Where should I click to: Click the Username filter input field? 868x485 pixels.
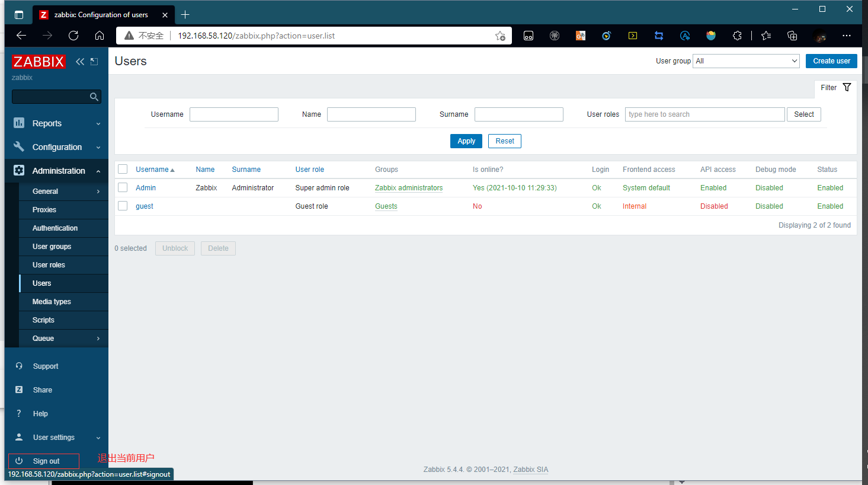(x=234, y=114)
